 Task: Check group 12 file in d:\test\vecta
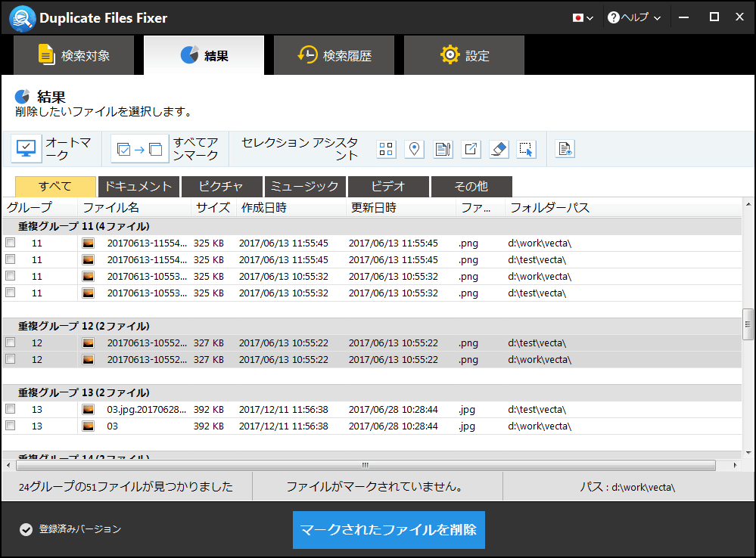pyautogui.click(x=10, y=342)
